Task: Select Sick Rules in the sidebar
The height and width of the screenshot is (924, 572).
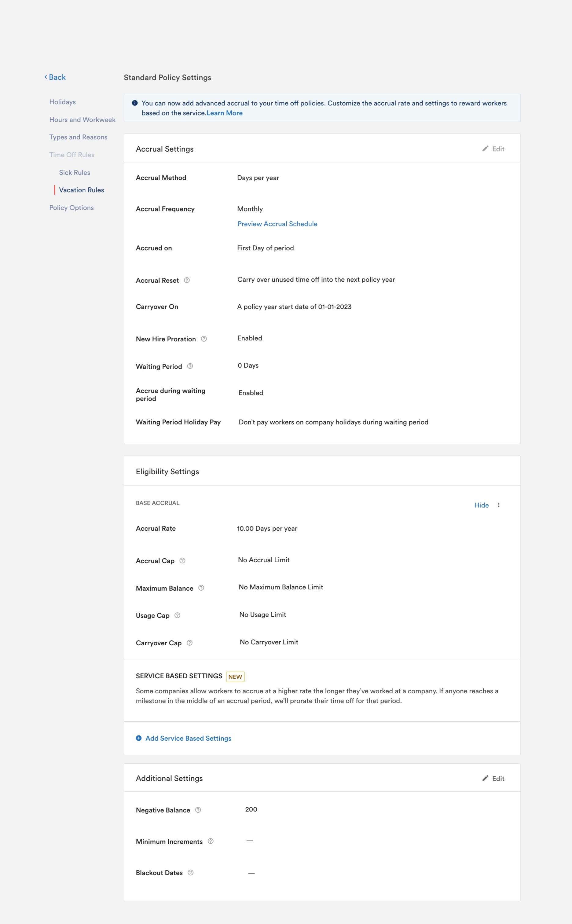Action: pos(75,172)
